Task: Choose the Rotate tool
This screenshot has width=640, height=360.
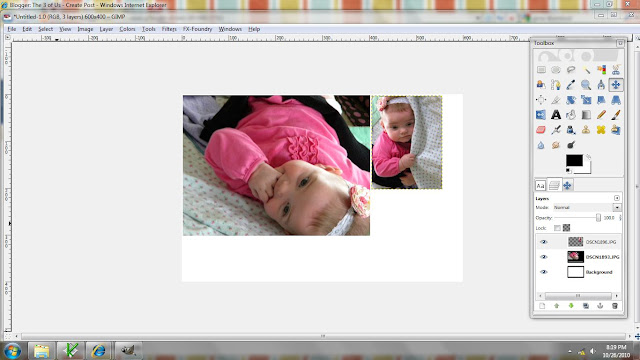Action: tap(571, 100)
